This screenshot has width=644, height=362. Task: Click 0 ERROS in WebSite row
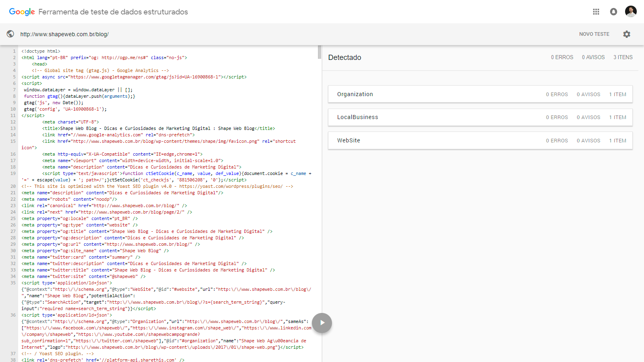(557, 140)
